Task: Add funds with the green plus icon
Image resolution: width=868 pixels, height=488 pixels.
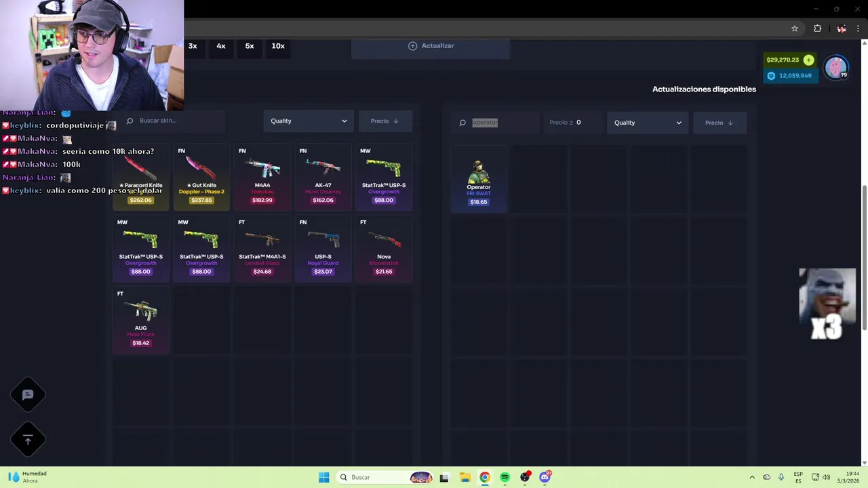Action: click(x=808, y=60)
